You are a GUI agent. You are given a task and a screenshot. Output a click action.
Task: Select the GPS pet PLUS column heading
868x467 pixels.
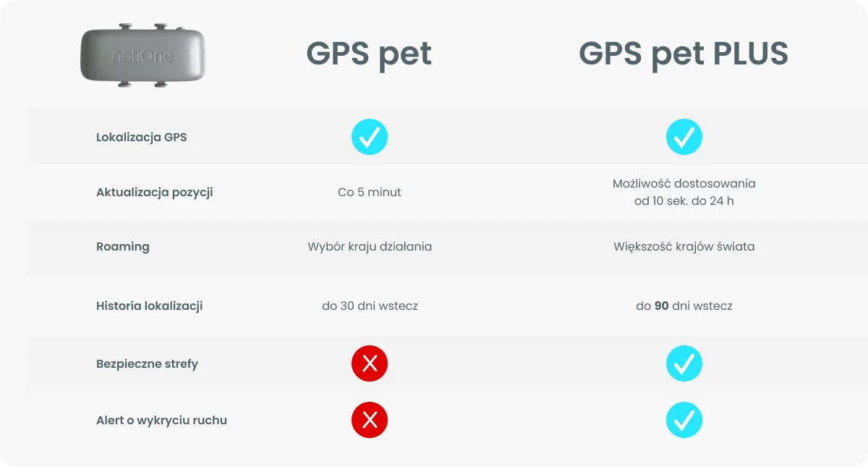pyautogui.click(x=684, y=54)
